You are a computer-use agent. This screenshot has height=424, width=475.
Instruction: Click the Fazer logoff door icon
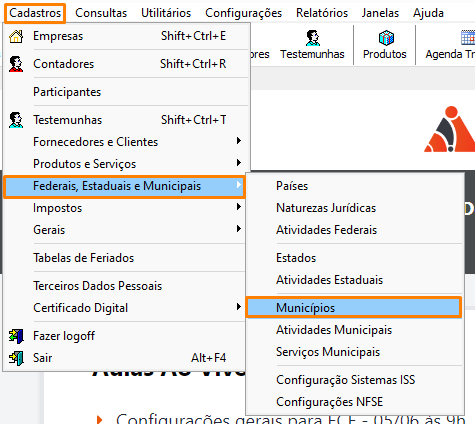coord(16,336)
